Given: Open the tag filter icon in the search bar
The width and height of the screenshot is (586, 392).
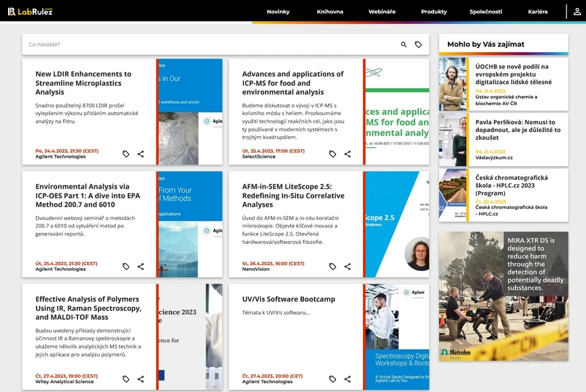Looking at the screenshot, I should point(418,45).
